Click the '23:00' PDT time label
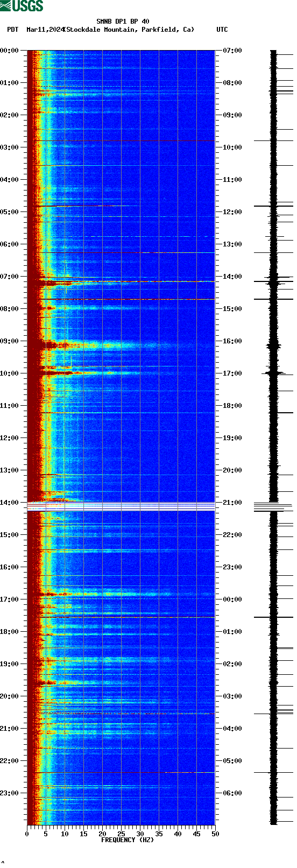This screenshot has width=297, height=868. pos(9,793)
